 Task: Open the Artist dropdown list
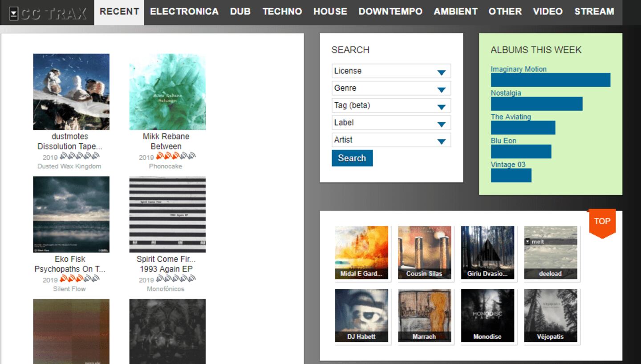click(391, 140)
